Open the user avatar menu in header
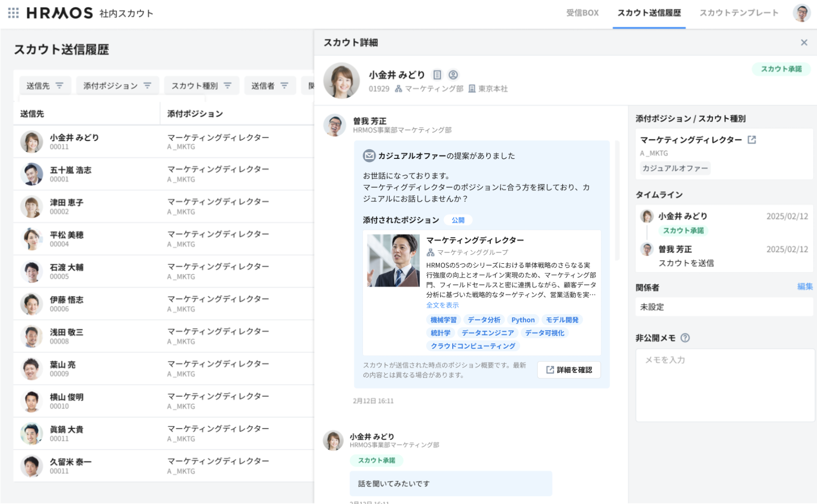Image resolution: width=817 pixels, height=504 pixels. coord(801,13)
